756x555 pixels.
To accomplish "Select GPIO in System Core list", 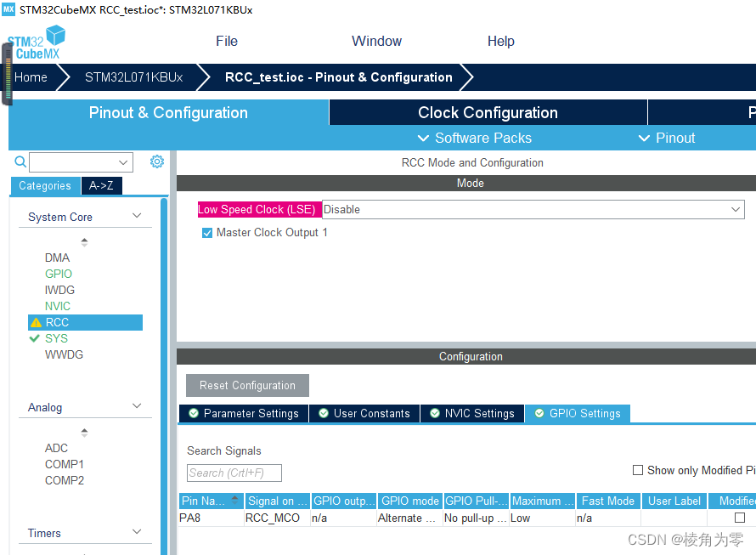I will (x=59, y=275).
